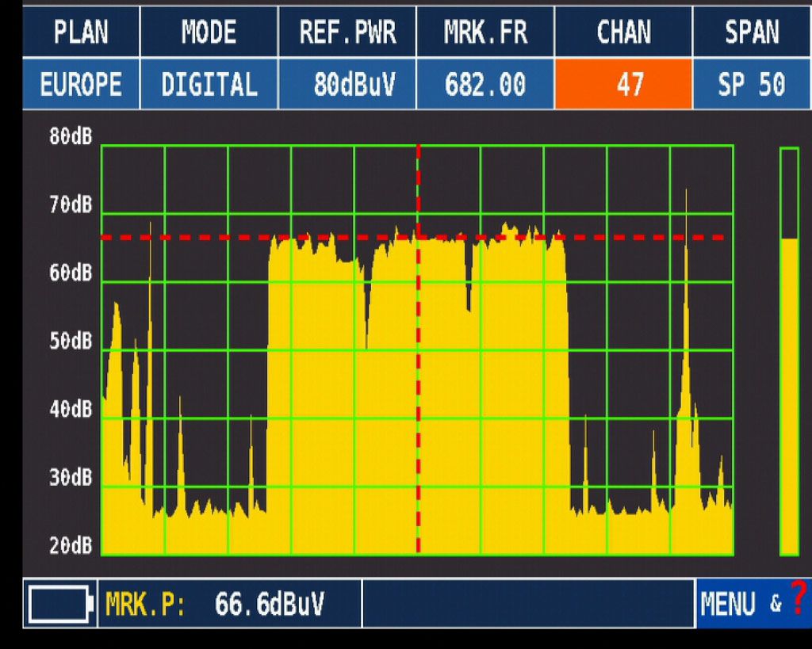This screenshot has width=812, height=649.
Task: Select the SPAN header cell
Action: (x=751, y=32)
